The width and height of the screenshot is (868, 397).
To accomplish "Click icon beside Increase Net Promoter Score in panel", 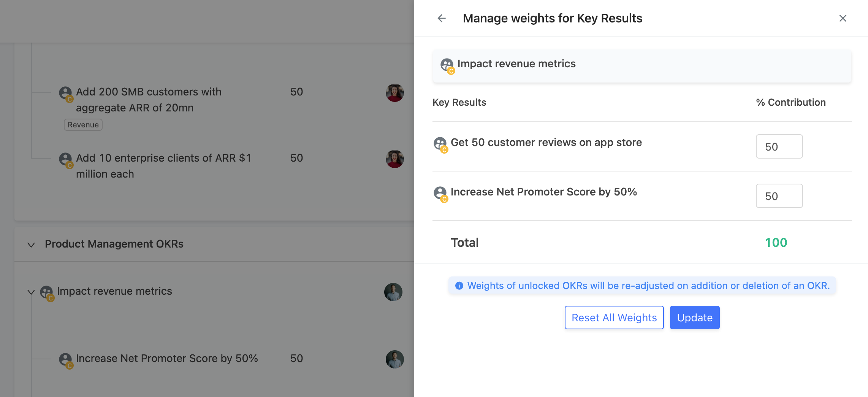I will pos(440,194).
